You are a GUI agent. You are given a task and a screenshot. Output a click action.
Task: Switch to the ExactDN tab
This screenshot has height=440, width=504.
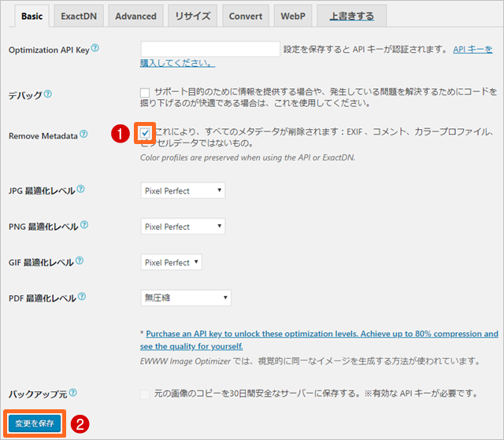tap(79, 16)
